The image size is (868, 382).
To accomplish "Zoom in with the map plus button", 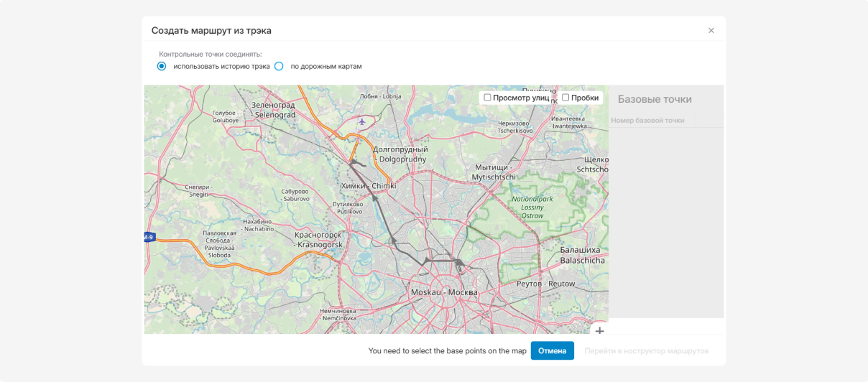I will [599, 330].
